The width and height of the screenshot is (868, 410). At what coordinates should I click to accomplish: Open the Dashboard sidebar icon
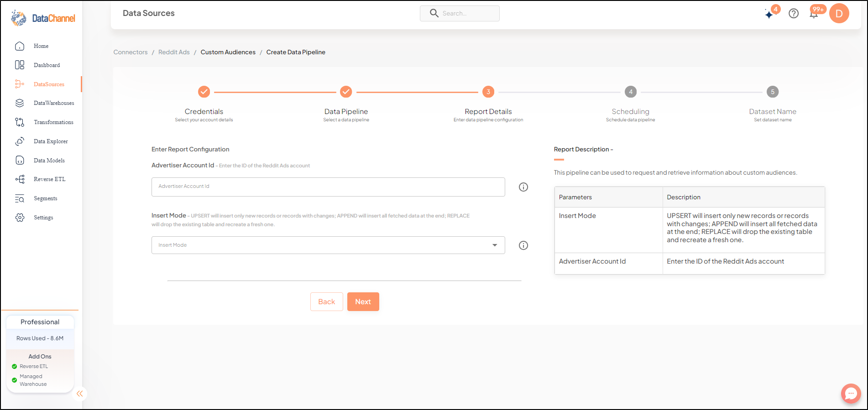pos(20,65)
